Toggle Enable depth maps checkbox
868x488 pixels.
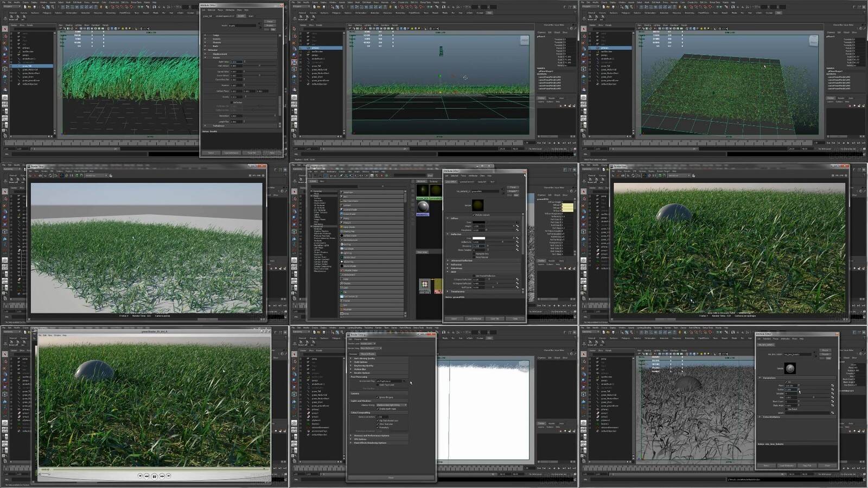pyautogui.click(x=377, y=409)
